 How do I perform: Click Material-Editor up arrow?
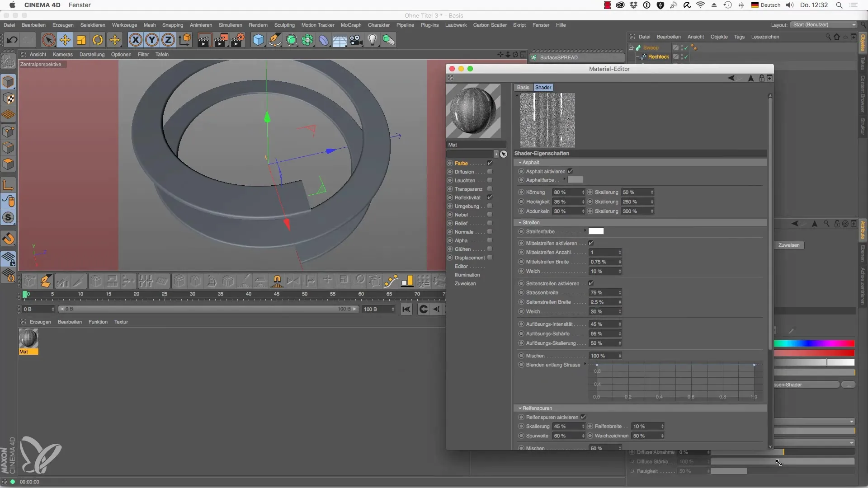751,78
